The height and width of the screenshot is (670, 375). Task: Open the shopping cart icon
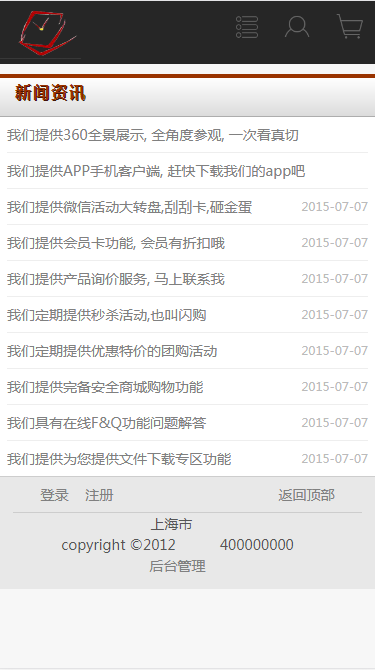click(350, 26)
